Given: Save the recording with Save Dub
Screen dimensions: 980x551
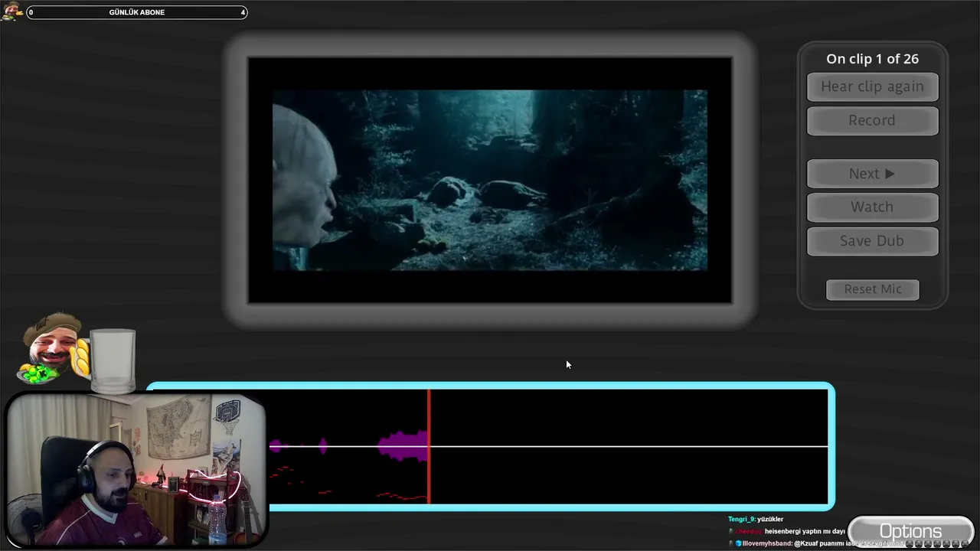Looking at the screenshot, I should [x=872, y=240].
